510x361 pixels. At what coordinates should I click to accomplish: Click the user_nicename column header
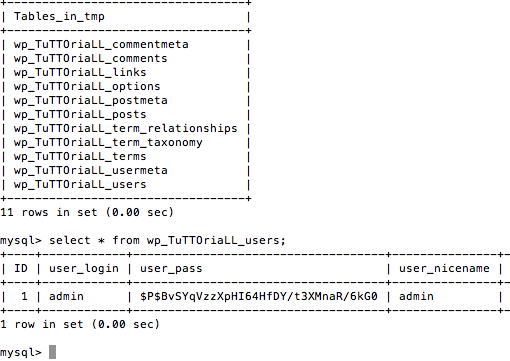444,269
